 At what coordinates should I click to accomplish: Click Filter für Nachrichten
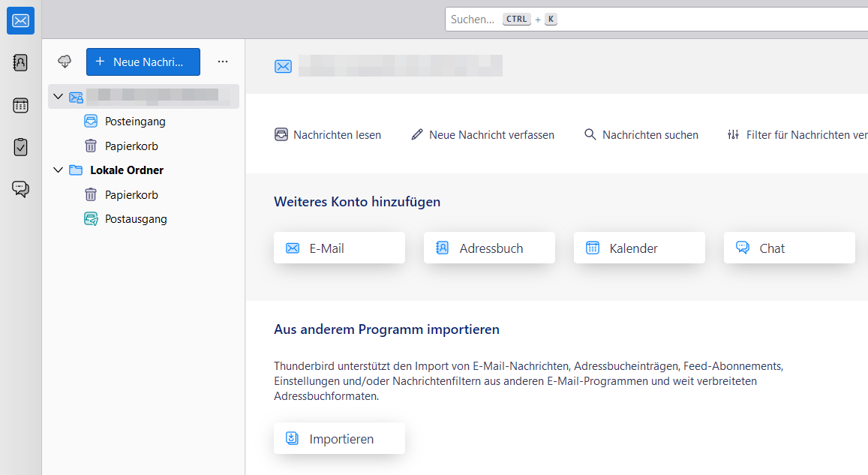pos(797,134)
